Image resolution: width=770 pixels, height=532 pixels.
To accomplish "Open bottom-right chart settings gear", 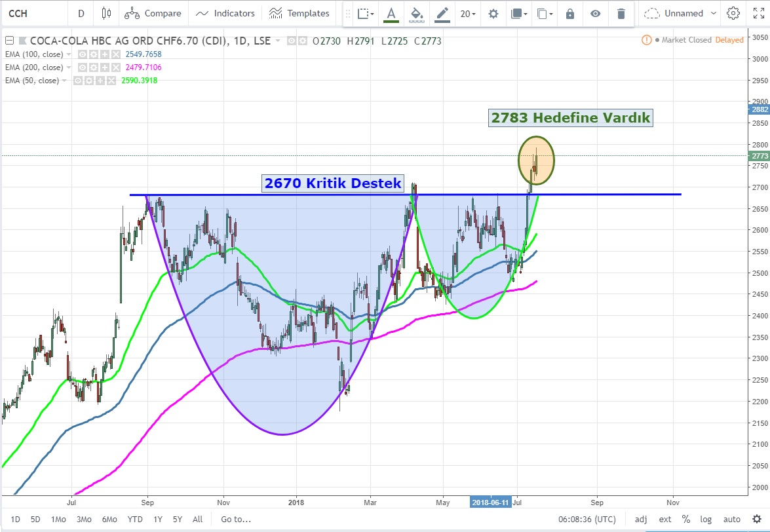I will [x=757, y=519].
